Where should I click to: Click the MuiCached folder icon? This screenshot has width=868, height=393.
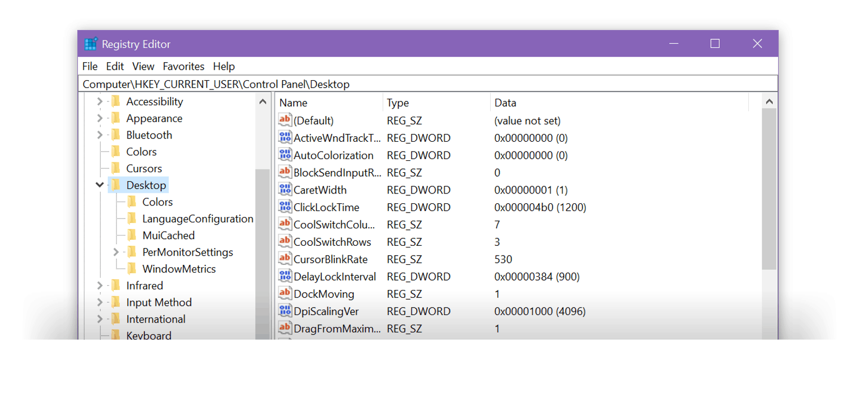(x=132, y=235)
